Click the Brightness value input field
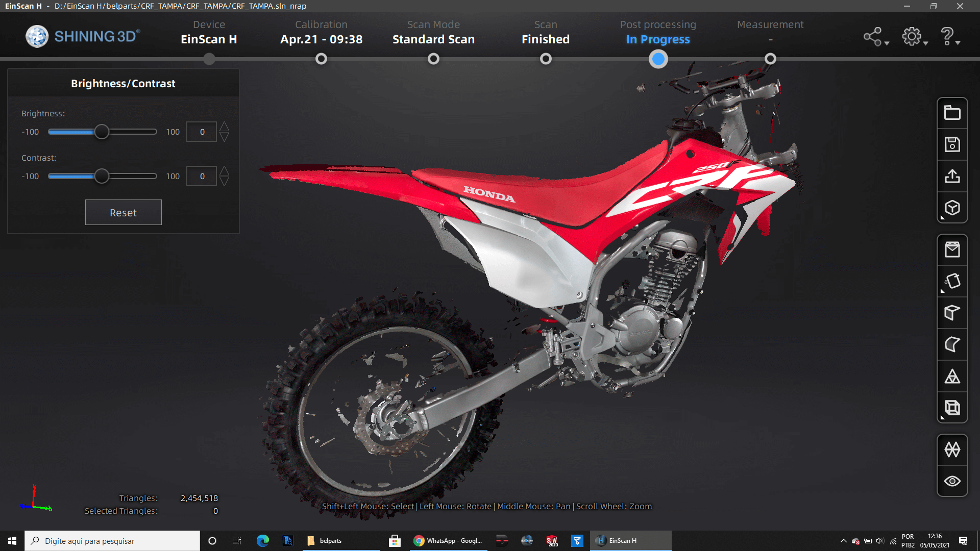Image resolution: width=980 pixels, height=551 pixels. (x=202, y=132)
